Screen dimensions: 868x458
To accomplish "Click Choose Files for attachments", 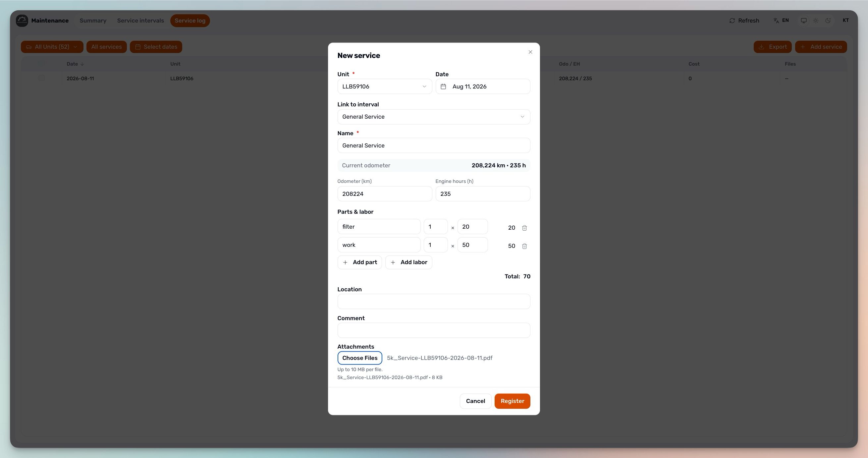I will coord(360,358).
